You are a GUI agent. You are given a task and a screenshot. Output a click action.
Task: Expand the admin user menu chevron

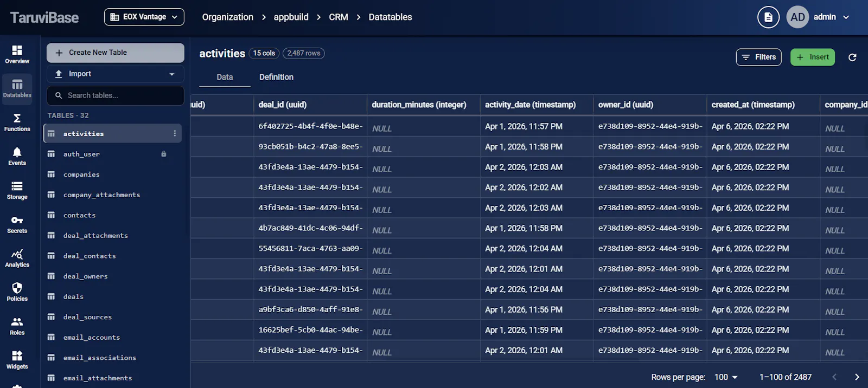(846, 17)
